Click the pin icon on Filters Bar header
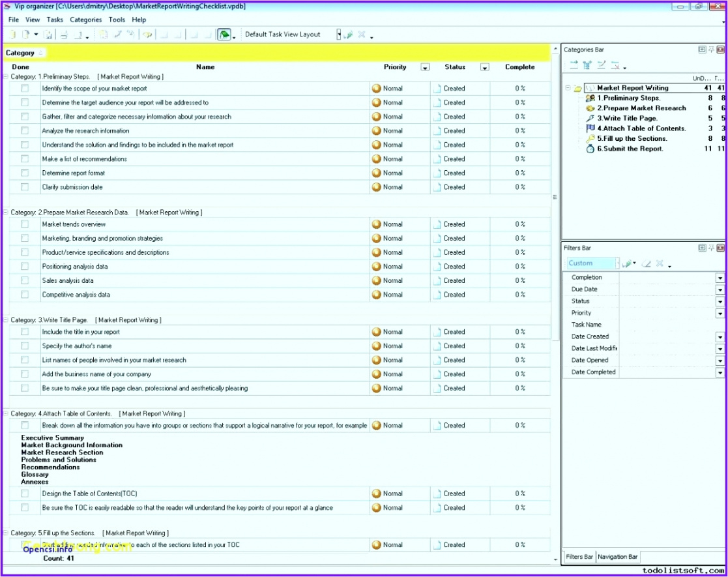The width and height of the screenshot is (728, 577). click(711, 248)
